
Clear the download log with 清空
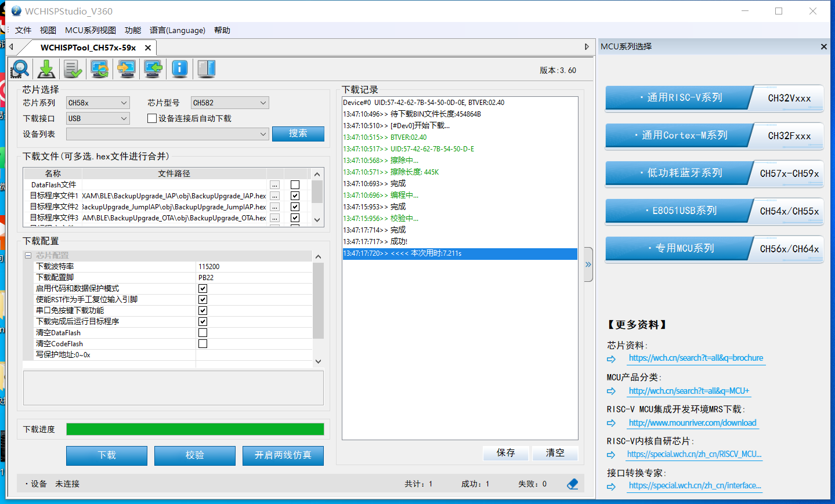coord(555,453)
